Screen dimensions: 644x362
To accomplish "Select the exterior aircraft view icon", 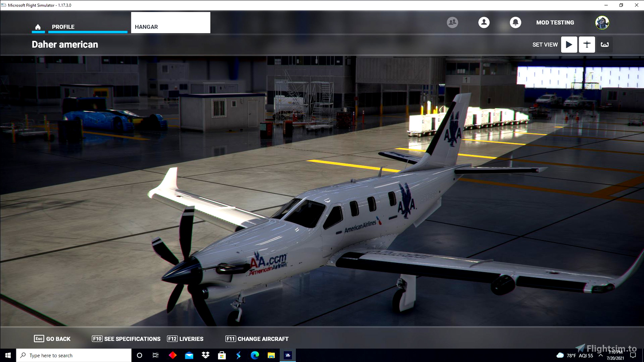I will click(x=586, y=44).
